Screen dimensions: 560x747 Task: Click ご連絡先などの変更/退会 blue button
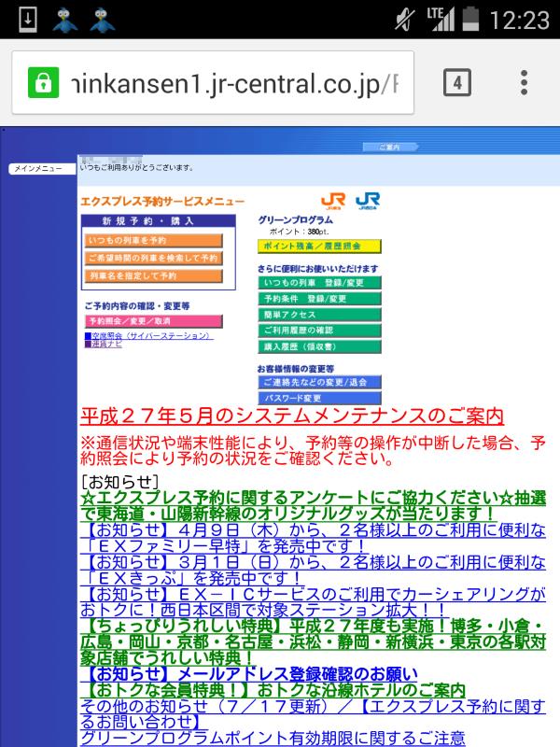pos(319,382)
